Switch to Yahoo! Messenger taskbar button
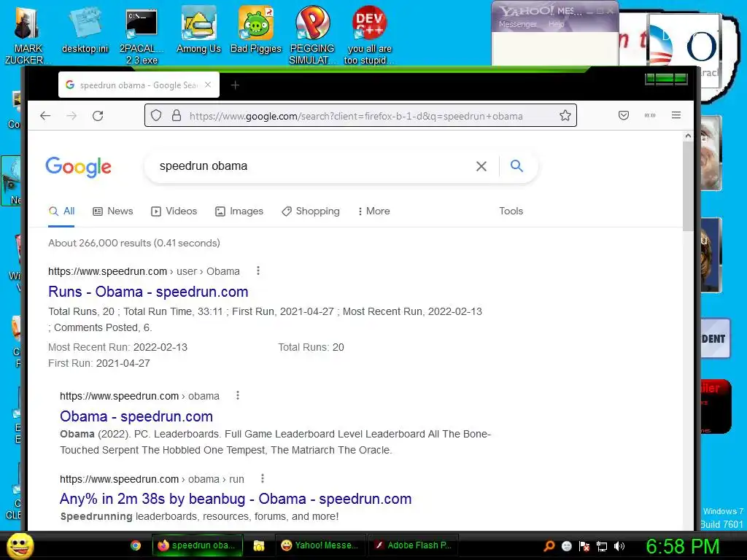Screen dimensions: 747x560 (x=320, y=545)
